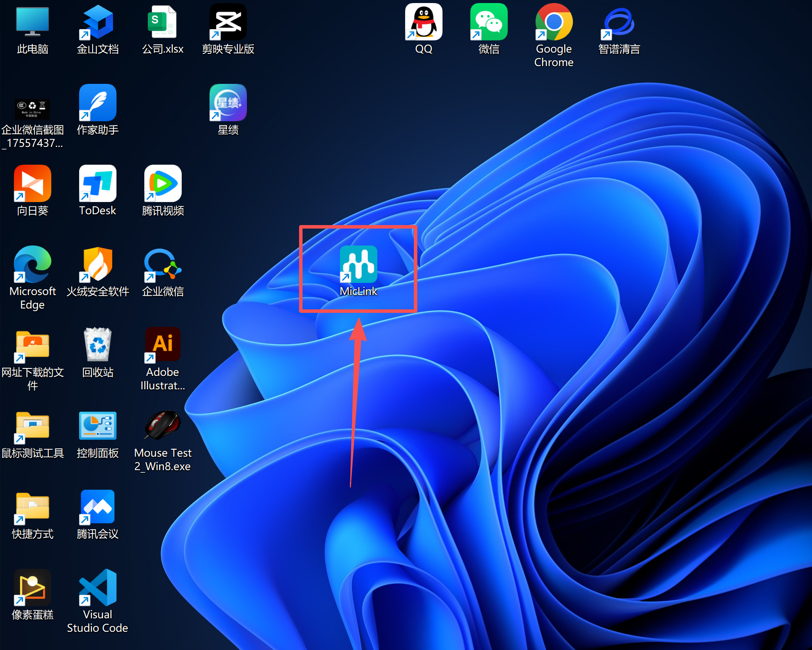The width and height of the screenshot is (812, 650).
Task: Click the 智谱清言 desktop icon
Action: (x=619, y=23)
